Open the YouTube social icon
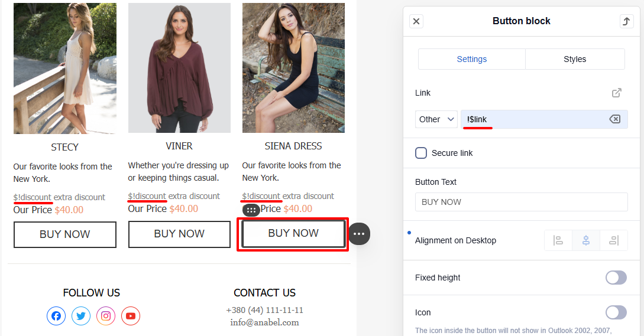 [x=131, y=316]
